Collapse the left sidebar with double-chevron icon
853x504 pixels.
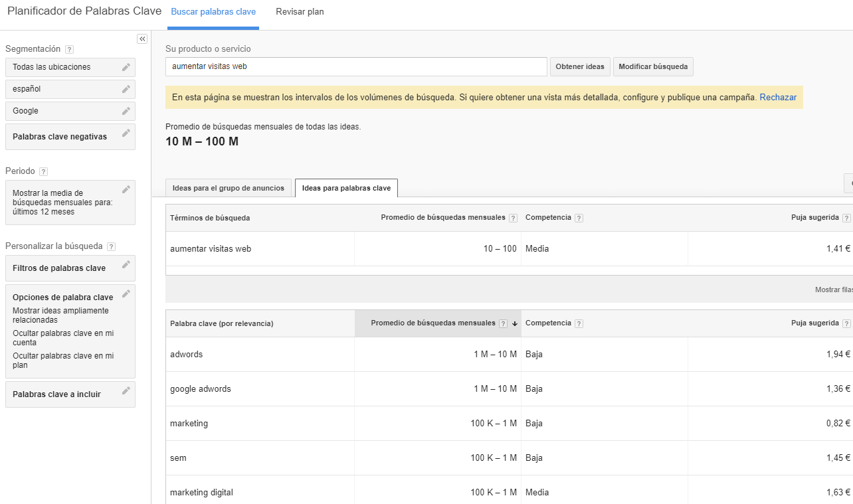[142, 39]
